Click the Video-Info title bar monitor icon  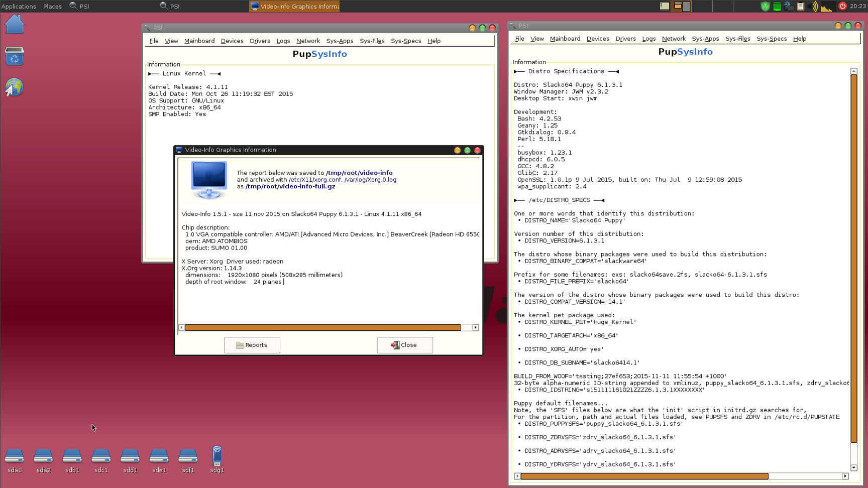point(179,150)
